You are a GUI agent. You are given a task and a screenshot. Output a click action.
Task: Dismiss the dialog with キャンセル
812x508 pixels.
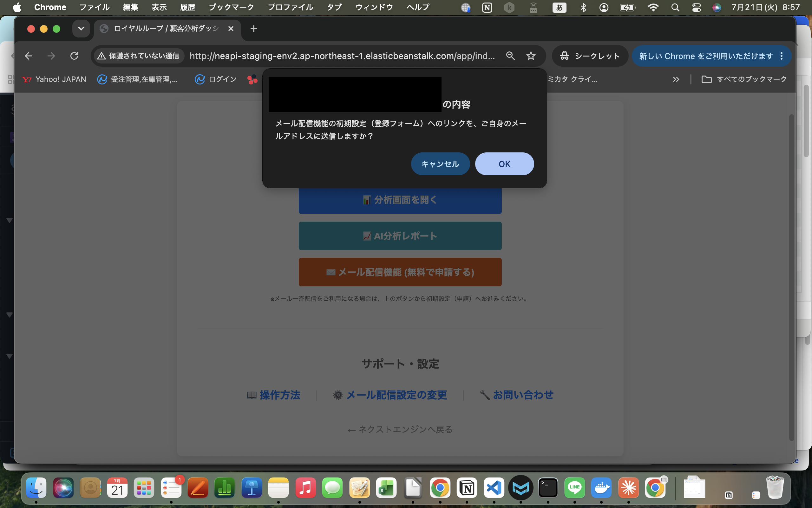pyautogui.click(x=440, y=164)
